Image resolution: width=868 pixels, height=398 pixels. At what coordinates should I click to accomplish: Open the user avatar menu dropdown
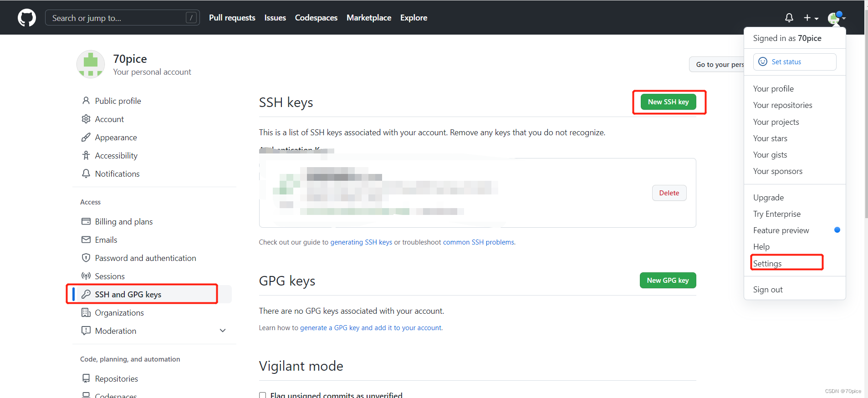click(x=837, y=18)
